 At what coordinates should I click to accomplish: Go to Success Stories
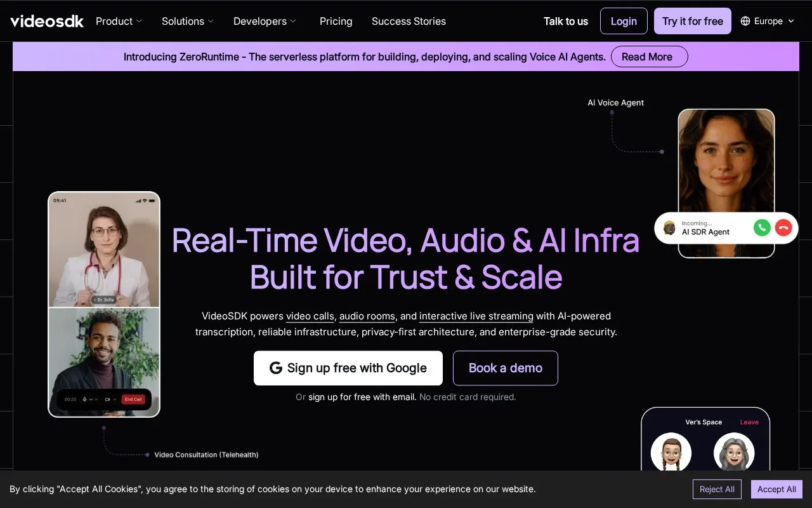tap(409, 21)
